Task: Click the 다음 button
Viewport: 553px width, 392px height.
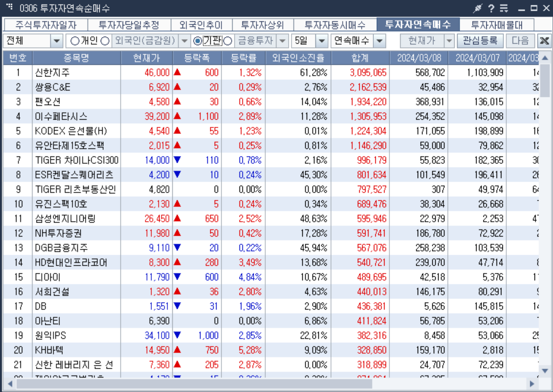Action: click(x=520, y=41)
